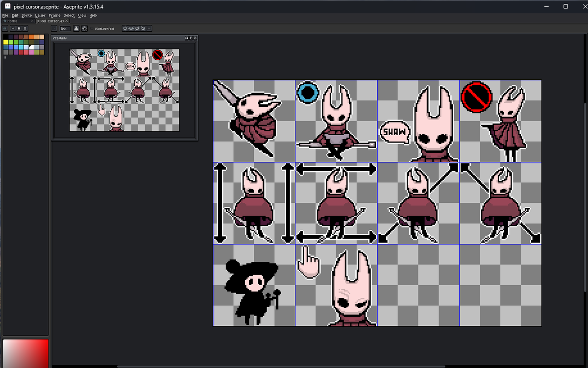
Task: Pick the cyan palette swatch
Action: 21,47
